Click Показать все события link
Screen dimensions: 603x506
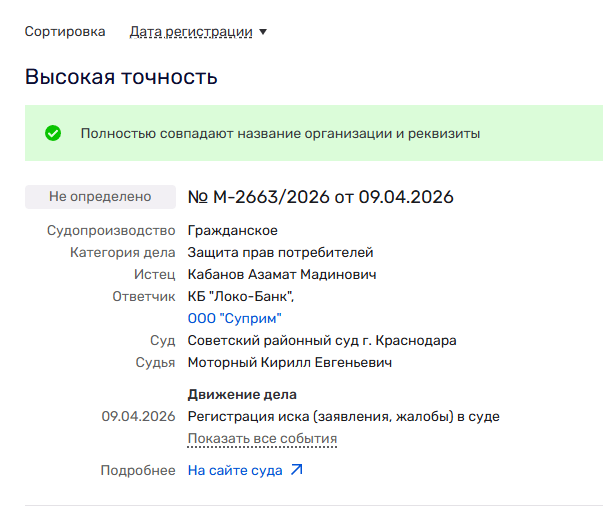coord(262,439)
